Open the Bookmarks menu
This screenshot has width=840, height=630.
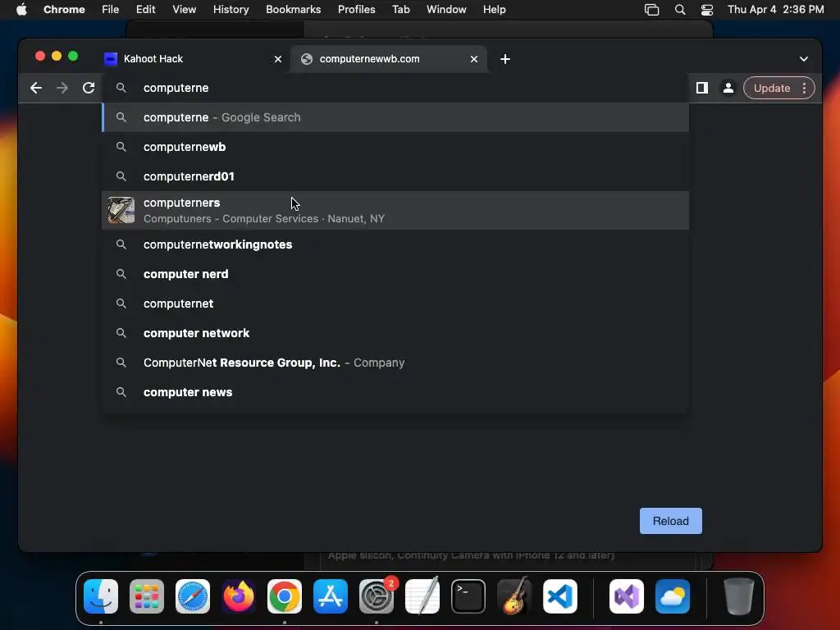[293, 10]
